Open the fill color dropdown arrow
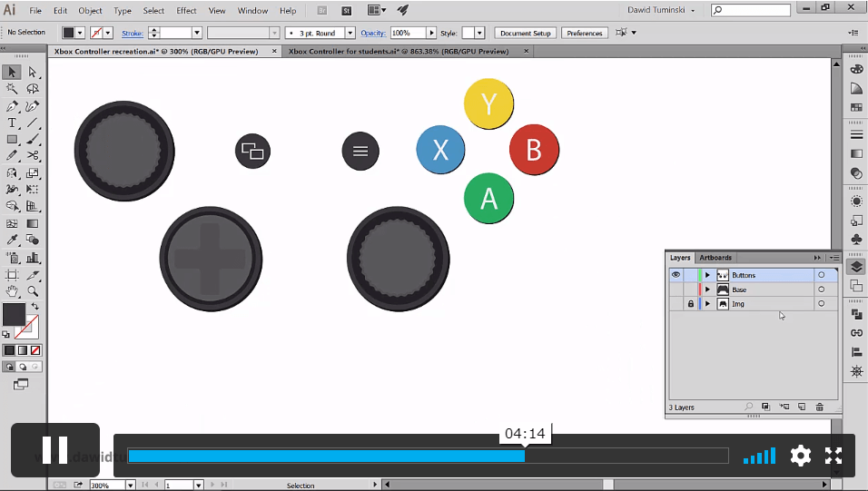 80,33
